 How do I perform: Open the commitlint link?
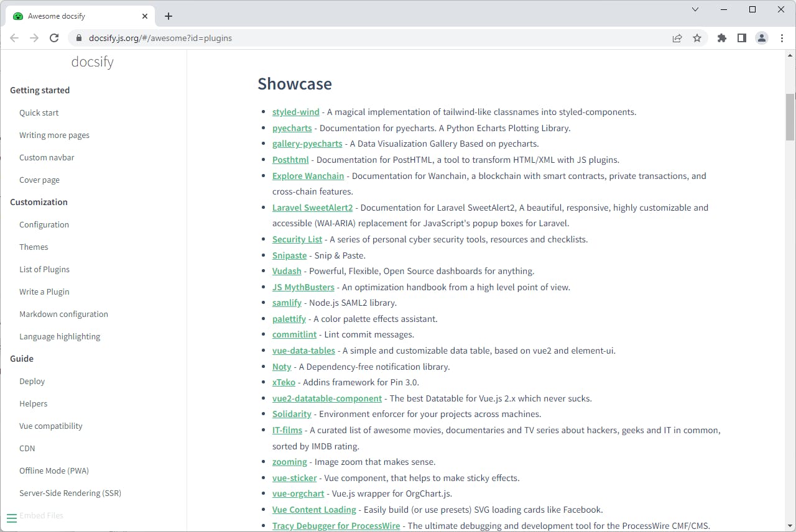[295, 334]
